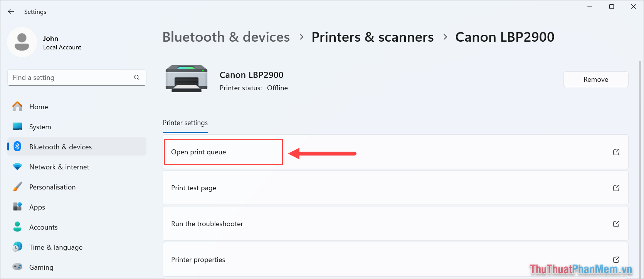Click Bluetooth & devices breadcrumb
This screenshot has height=279, width=644.
click(226, 37)
